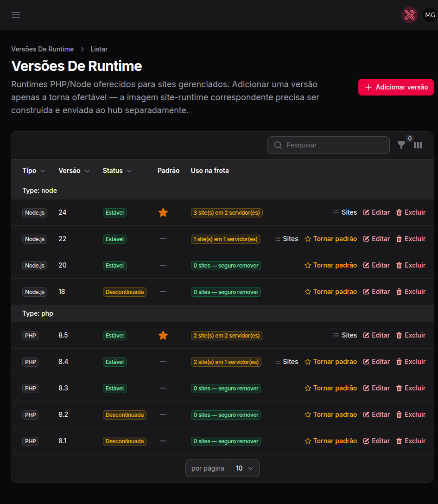Open the table filter funnel icon

click(x=401, y=145)
